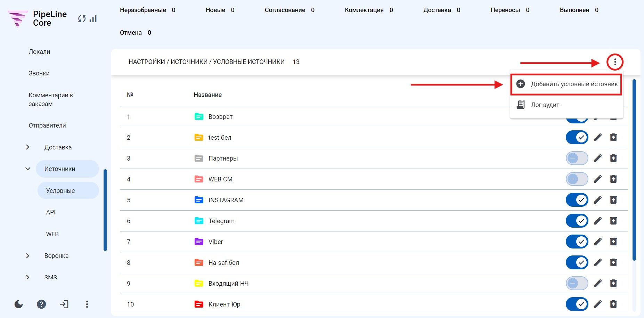
Task: Enable the WEB CM source toggle
Action: tap(577, 179)
